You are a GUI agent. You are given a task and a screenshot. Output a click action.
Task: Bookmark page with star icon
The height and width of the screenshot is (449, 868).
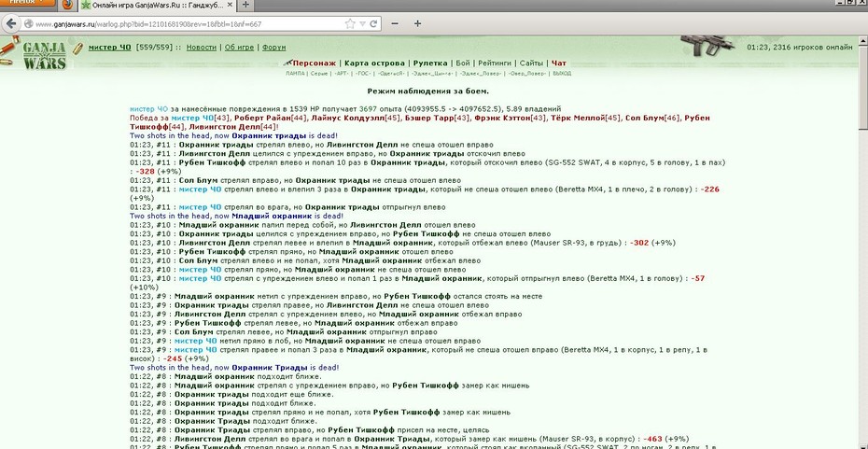coord(350,24)
